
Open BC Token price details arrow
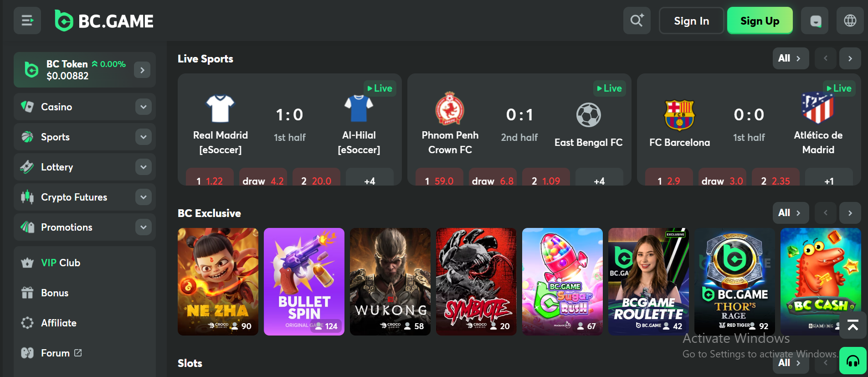(x=142, y=70)
